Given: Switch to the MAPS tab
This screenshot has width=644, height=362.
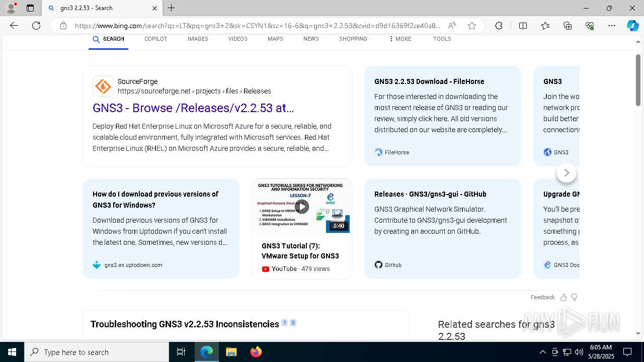Looking at the screenshot, I should 275,39.
